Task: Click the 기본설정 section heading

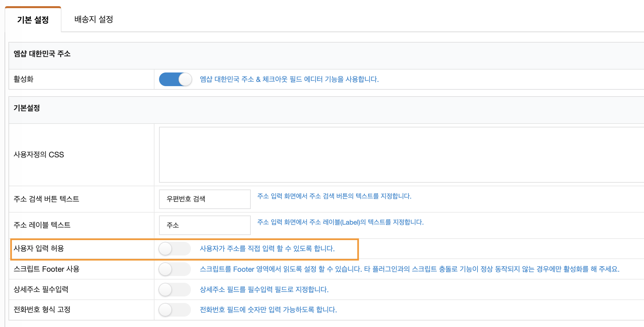Action: (x=27, y=108)
